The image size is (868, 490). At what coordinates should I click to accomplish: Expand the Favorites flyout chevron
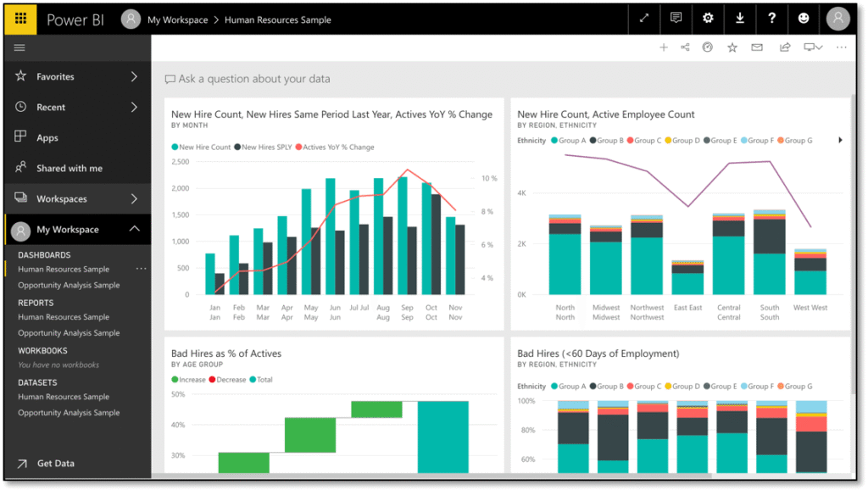click(134, 76)
